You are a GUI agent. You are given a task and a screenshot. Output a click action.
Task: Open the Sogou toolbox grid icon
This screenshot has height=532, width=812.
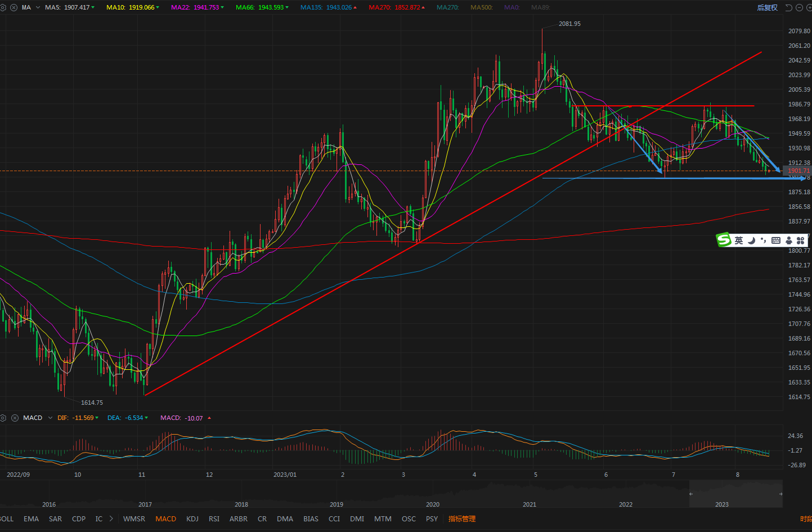[800, 240]
